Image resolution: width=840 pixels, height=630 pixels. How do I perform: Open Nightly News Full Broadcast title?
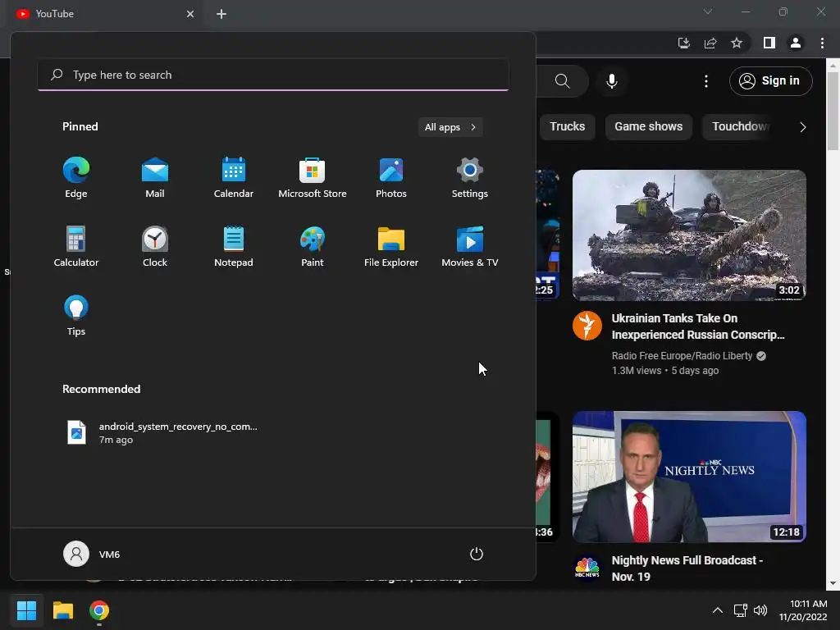687,568
